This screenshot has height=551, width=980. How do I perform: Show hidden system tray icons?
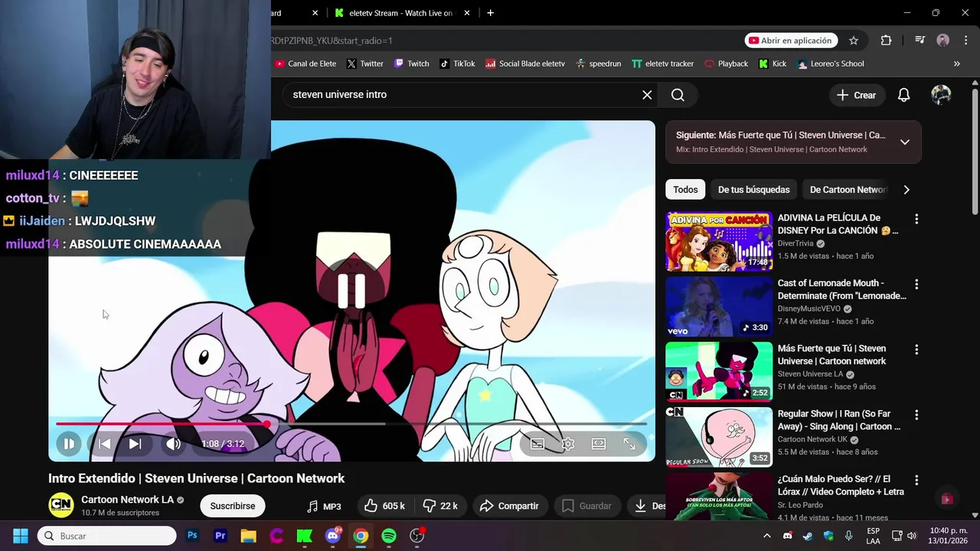(766, 536)
